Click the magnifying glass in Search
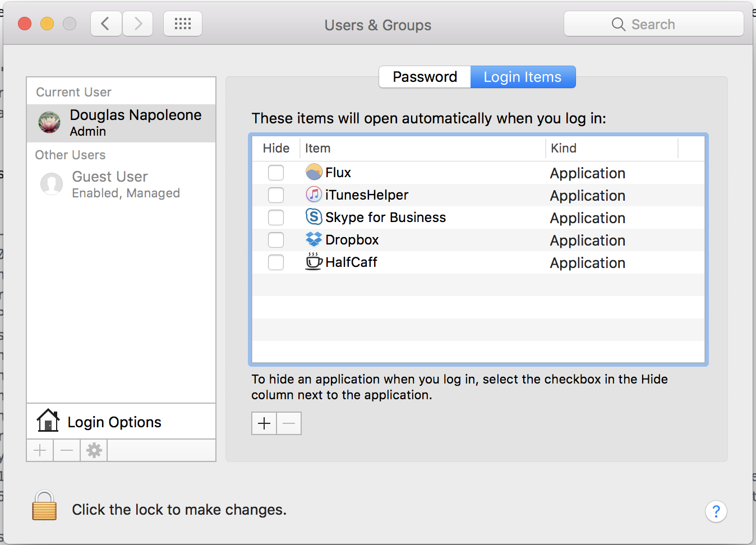The height and width of the screenshot is (545, 756). (619, 24)
